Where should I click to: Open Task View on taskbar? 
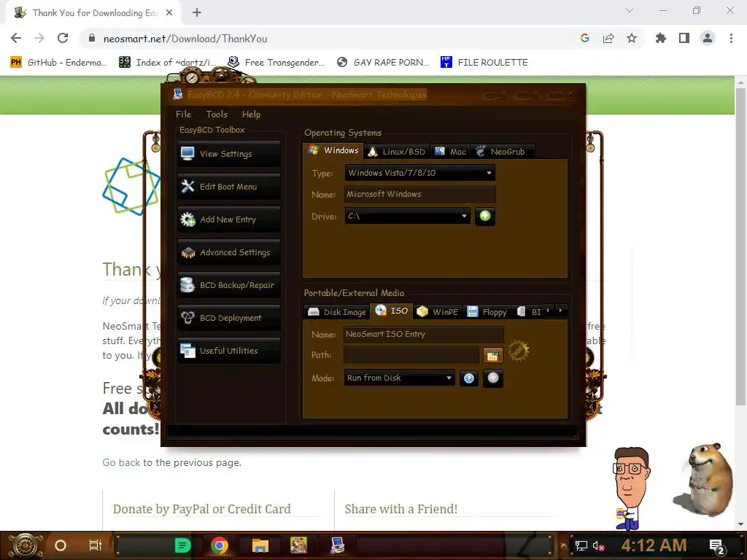96,545
